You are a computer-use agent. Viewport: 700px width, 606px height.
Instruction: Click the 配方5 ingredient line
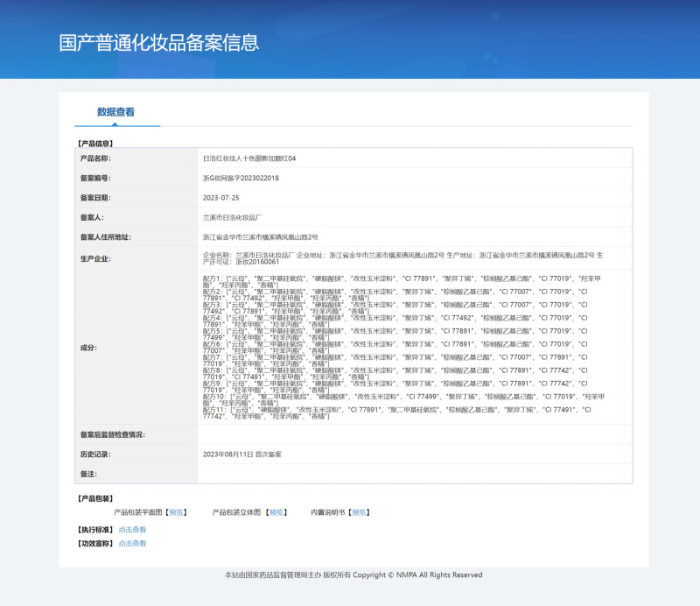coord(395,335)
